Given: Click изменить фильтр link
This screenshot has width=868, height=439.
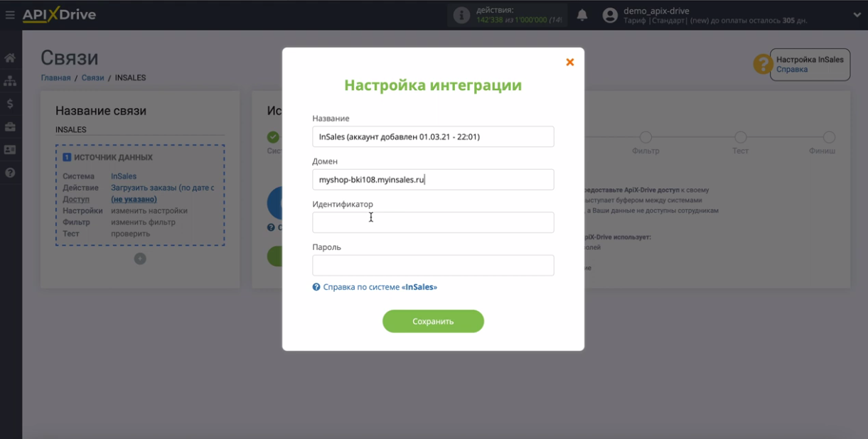Looking at the screenshot, I should point(143,222).
